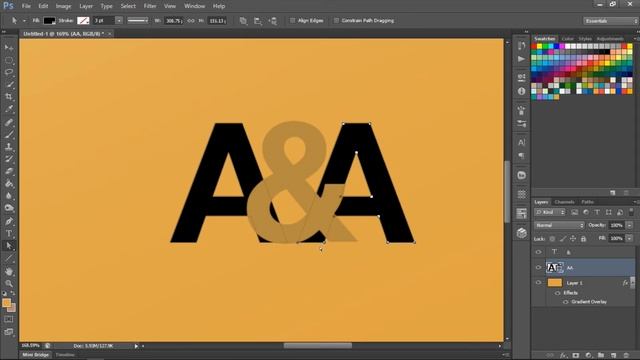640x360 pixels.
Task: Select the Blur tool
Action: click(9, 196)
